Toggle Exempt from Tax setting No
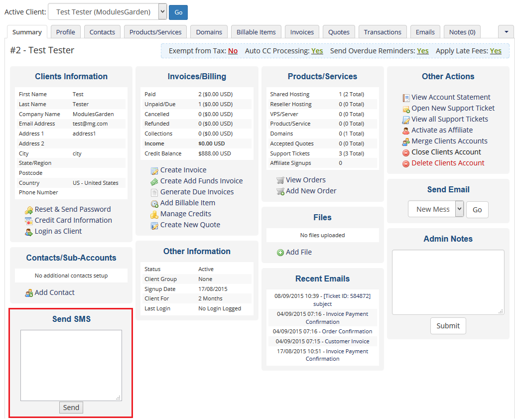The width and height of the screenshot is (515, 420). click(233, 51)
